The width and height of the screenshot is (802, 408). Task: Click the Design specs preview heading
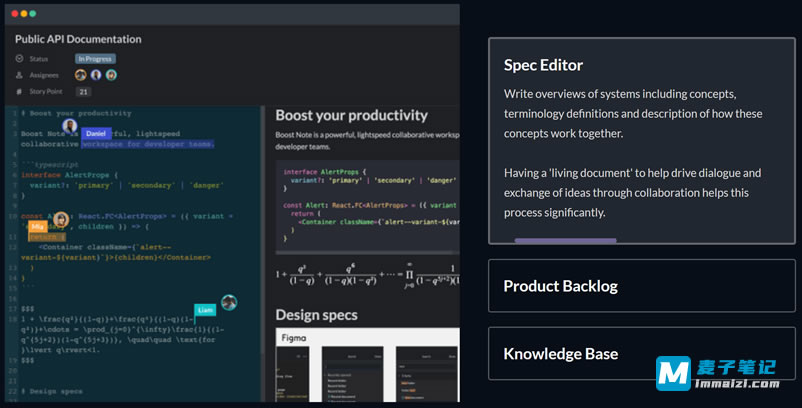pos(317,315)
